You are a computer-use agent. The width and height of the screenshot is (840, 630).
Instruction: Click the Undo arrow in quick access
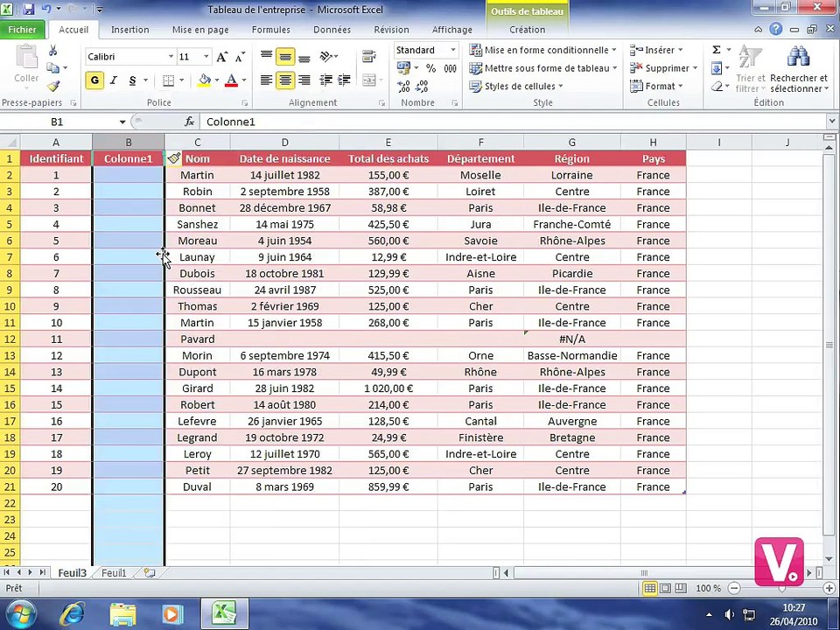[46, 9]
